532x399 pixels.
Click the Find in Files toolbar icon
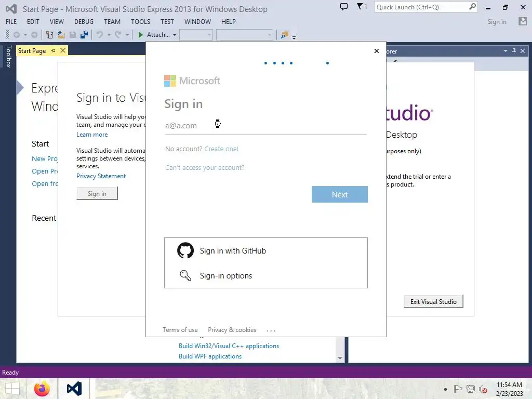pyautogui.click(x=284, y=35)
